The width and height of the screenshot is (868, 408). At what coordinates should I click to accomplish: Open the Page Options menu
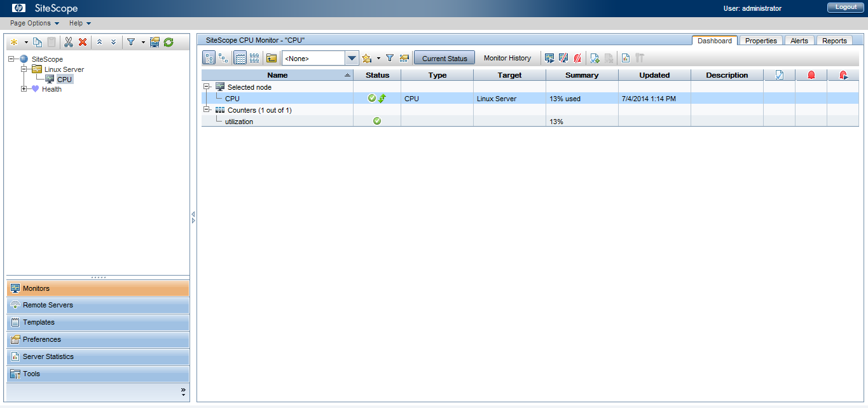[x=34, y=23]
